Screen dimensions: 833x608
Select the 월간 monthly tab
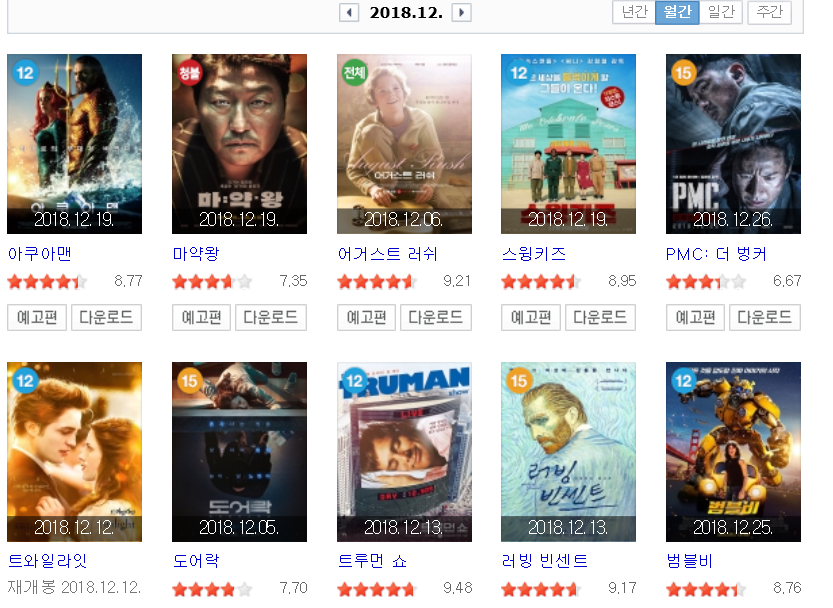click(677, 12)
